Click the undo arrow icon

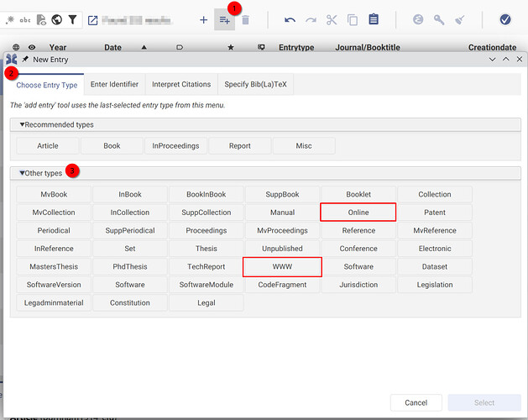(x=290, y=20)
